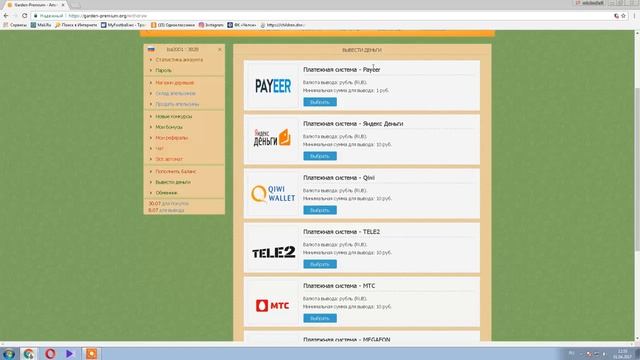Open Windows Start menu
This screenshot has width=640, height=360.
[9, 353]
